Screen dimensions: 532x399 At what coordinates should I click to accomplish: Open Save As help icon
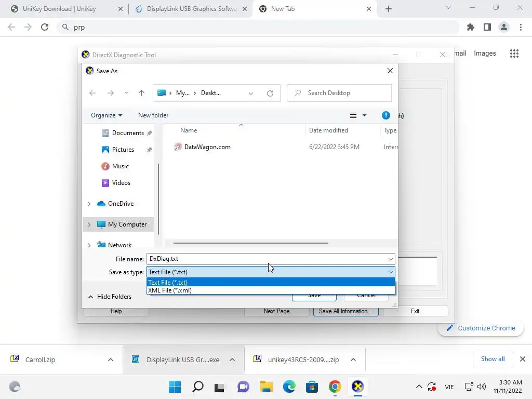386,115
